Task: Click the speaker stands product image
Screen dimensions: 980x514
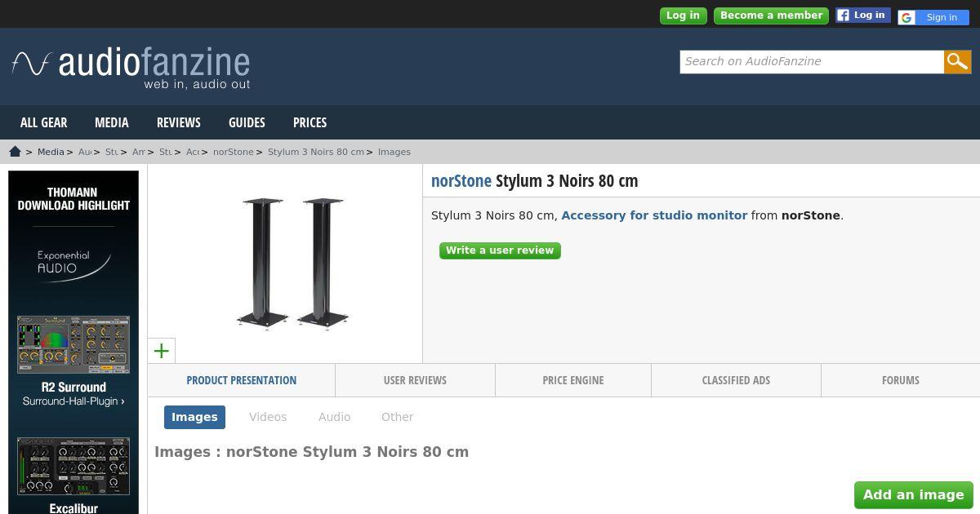Action: pyautogui.click(x=291, y=263)
